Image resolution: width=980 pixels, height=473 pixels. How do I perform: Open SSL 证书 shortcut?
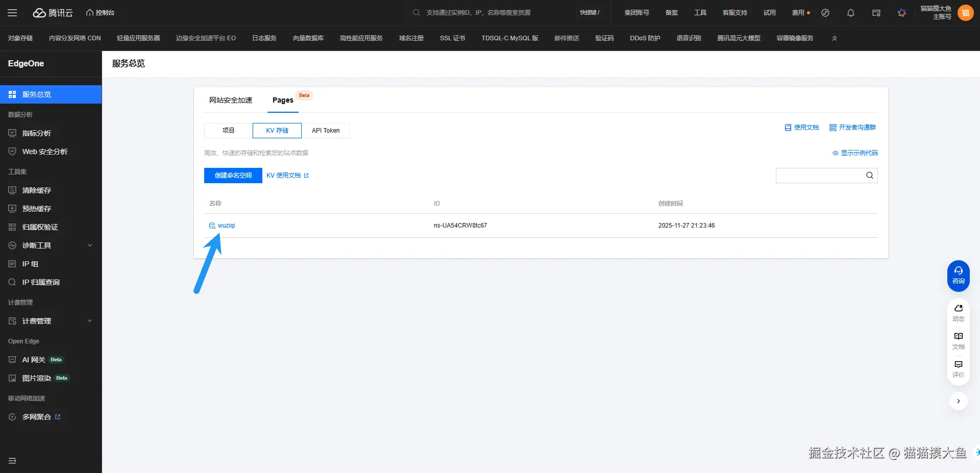tap(453, 38)
